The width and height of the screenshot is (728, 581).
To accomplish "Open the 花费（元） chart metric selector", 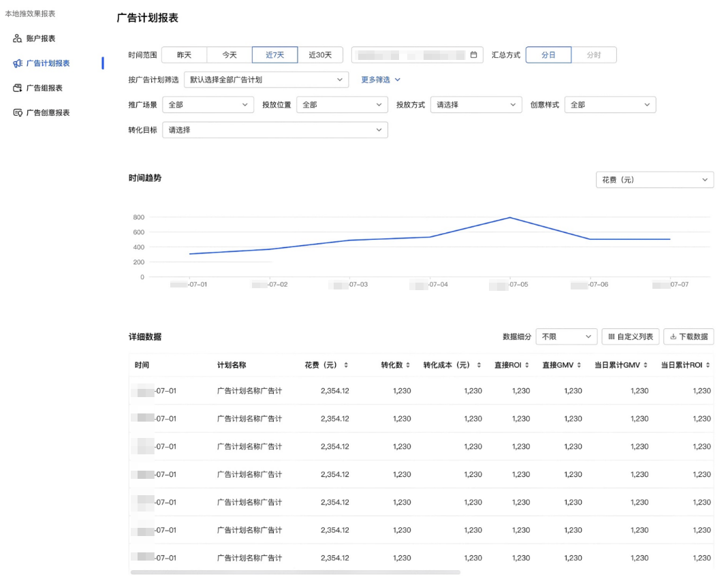I will pos(654,180).
